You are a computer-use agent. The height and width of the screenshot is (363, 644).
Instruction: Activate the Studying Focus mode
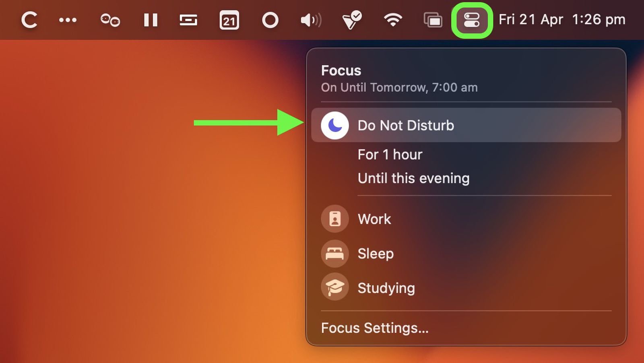386,288
